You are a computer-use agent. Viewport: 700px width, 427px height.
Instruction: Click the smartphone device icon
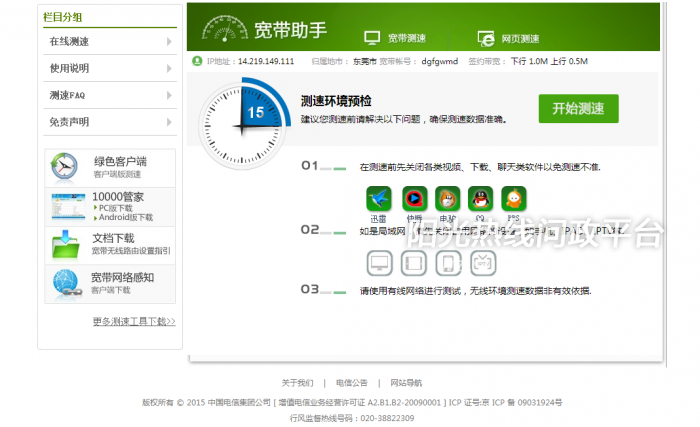click(449, 263)
